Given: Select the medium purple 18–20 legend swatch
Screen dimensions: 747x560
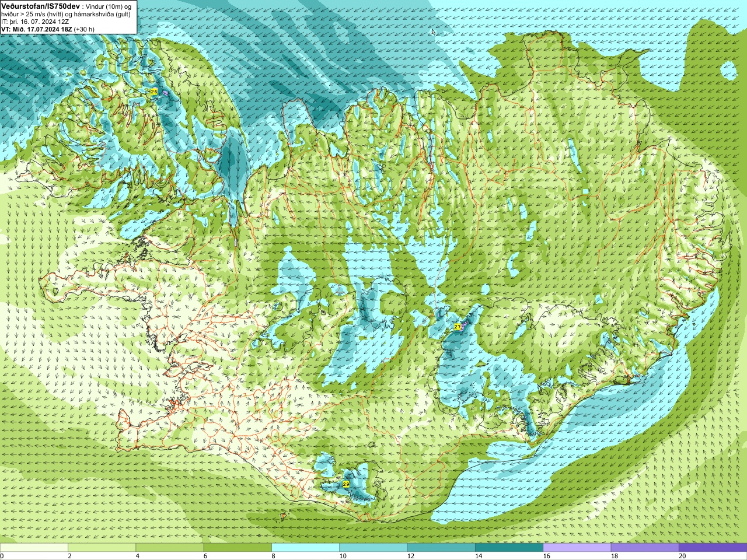Looking at the screenshot, I should click(x=645, y=547).
